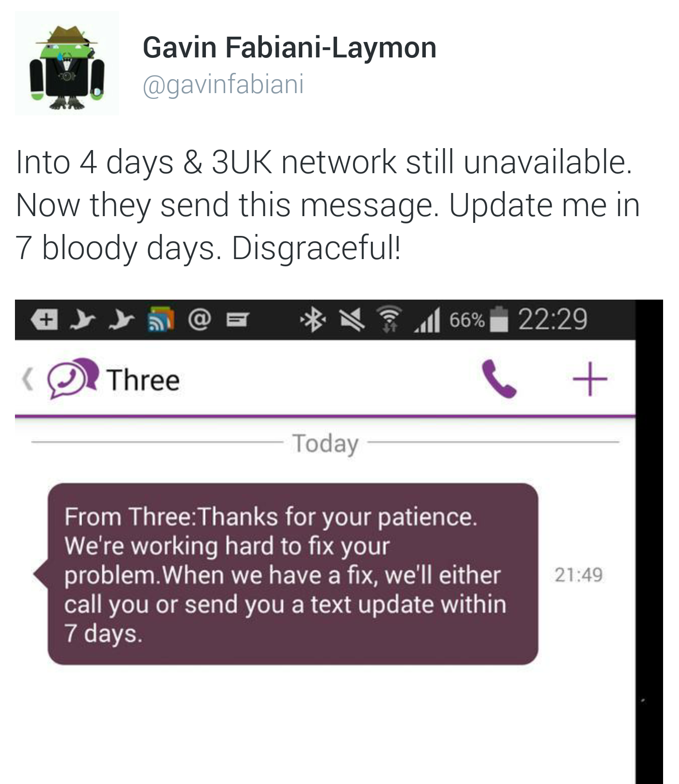
Task: Tap the first plus notification icon
Action: (x=45, y=319)
